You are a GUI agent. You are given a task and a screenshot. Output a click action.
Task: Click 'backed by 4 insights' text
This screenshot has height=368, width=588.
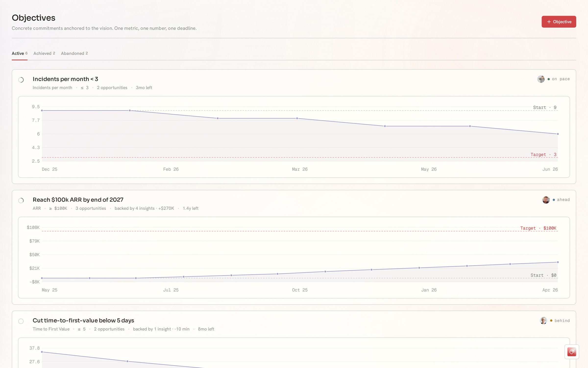click(x=135, y=208)
